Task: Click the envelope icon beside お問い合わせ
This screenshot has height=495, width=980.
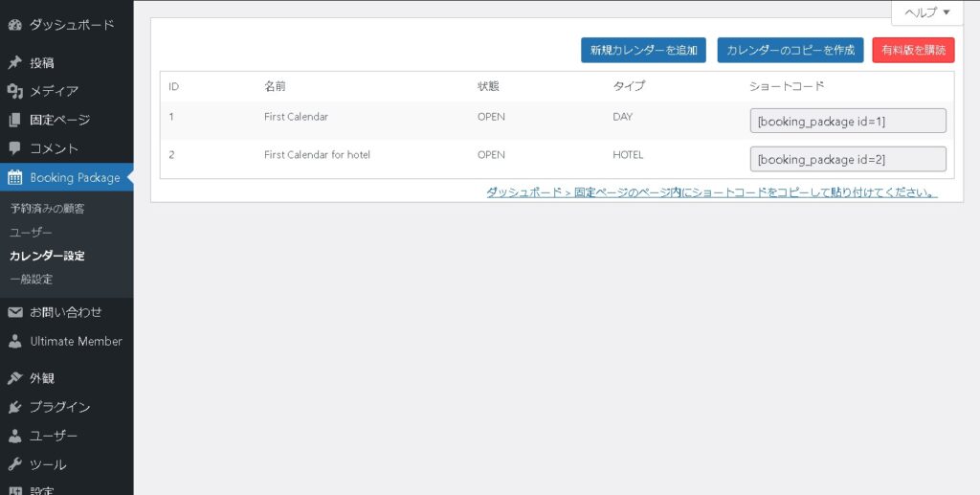Action: 14,312
